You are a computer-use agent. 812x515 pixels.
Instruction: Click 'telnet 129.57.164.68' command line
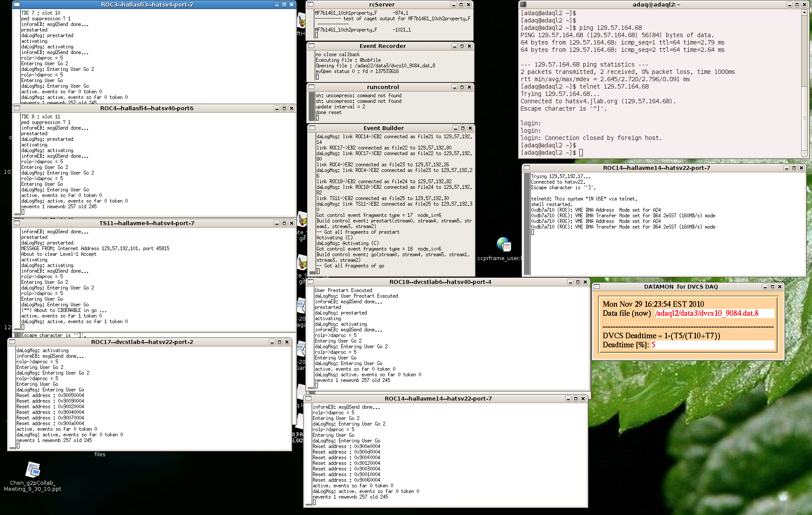tap(614, 86)
